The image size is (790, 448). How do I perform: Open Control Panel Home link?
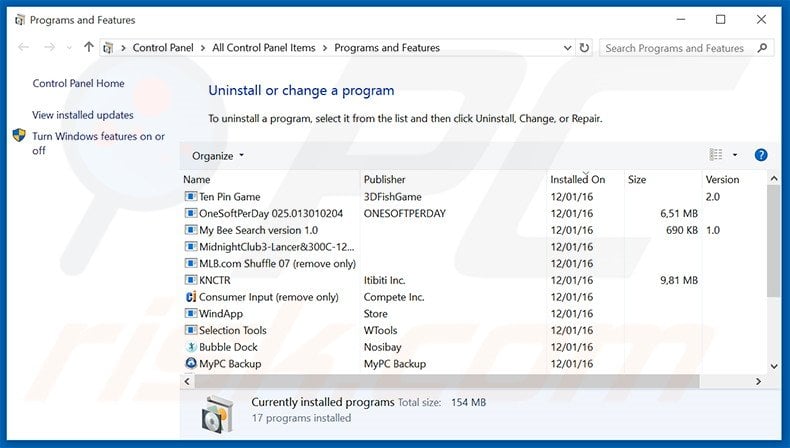pos(79,83)
